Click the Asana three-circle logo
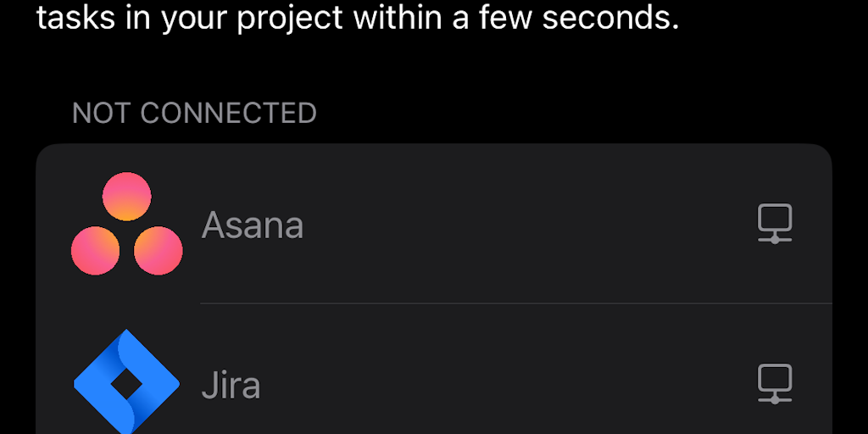Screen dimensions: 868x434 pyautogui.click(x=126, y=224)
